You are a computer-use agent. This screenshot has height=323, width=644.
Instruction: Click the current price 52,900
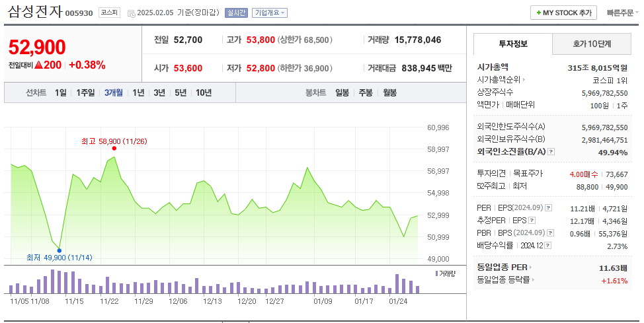click(37, 47)
